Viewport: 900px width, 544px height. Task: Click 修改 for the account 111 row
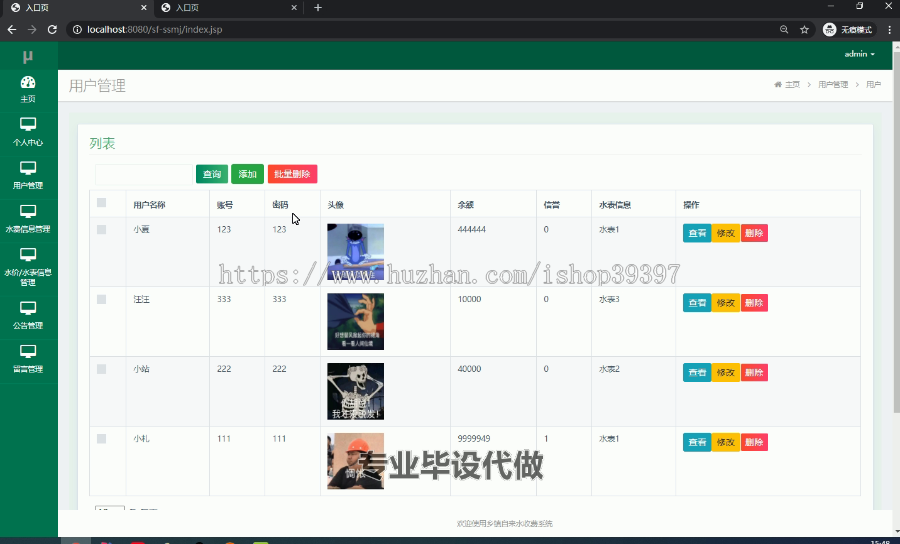(726, 442)
